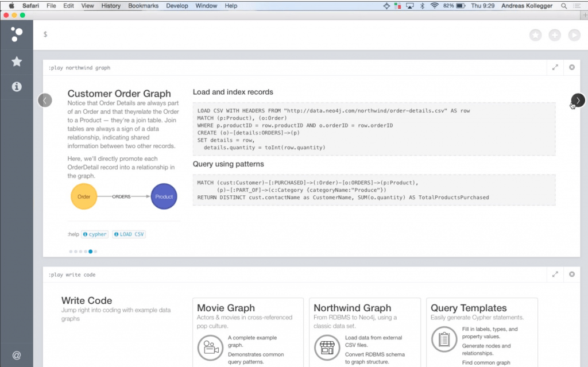Expand the northwind graph frame to fullscreen
This screenshot has width=588, height=367.
pos(555,67)
